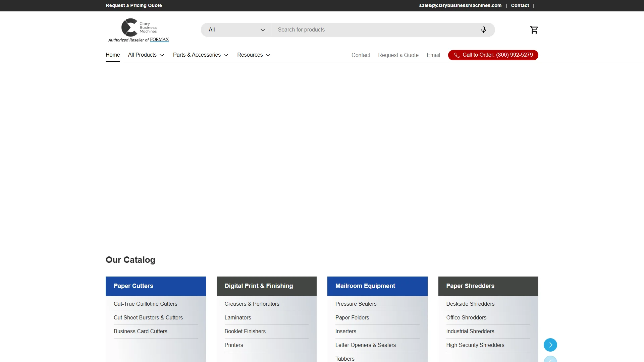Click the microphone voice search icon

coord(483,30)
